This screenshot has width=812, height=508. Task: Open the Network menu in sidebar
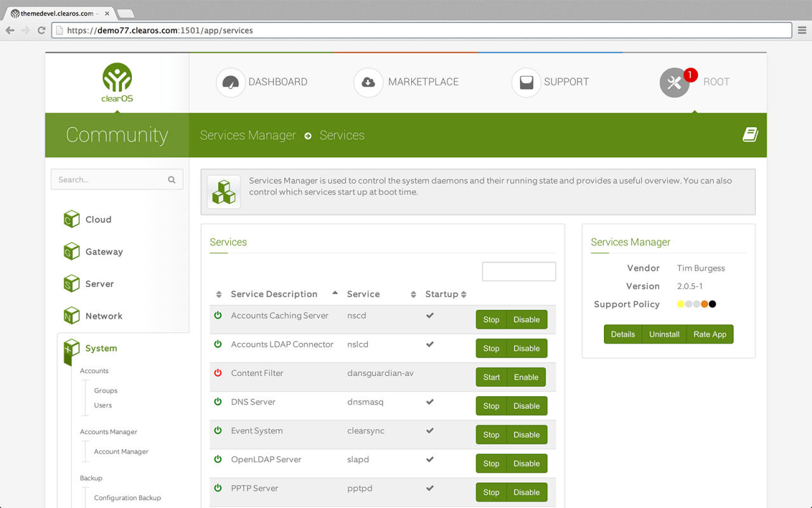coord(104,316)
